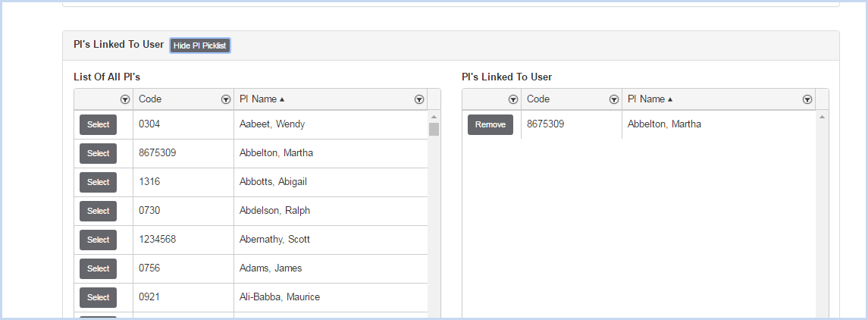868x320 pixels.
Task: Select PI Abernathy, Scott
Action: click(x=98, y=240)
